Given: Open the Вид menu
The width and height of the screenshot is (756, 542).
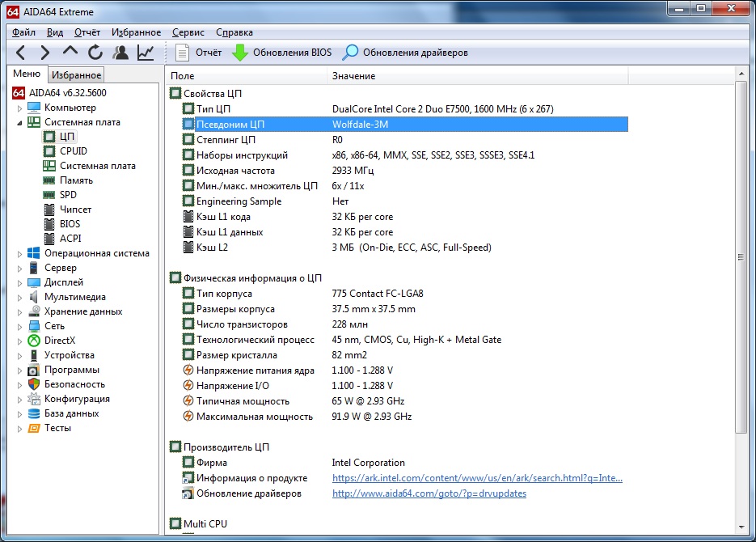Looking at the screenshot, I should pyautogui.click(x=55, y=32).
